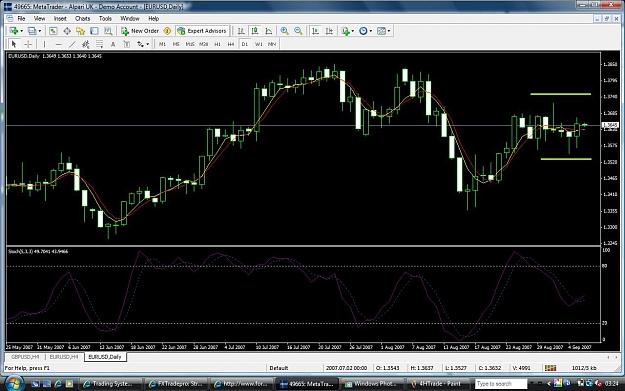
Task: Open the Data Window crosshair-circle icon
Action: 67,31
